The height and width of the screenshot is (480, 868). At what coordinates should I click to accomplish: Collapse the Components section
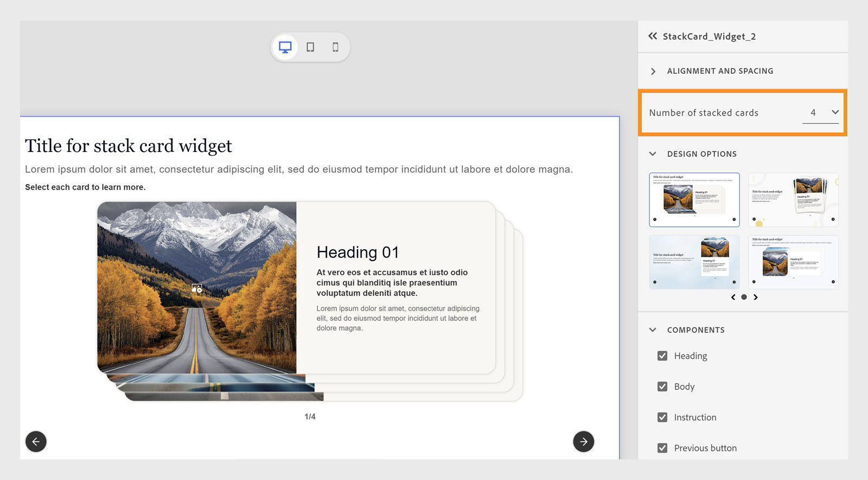point(653,330)
